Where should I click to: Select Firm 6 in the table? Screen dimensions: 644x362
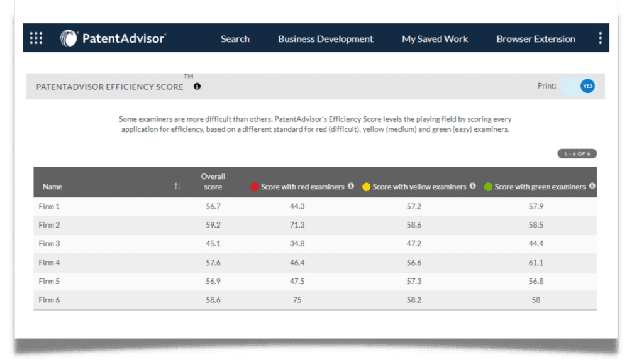tap(49, 300)
